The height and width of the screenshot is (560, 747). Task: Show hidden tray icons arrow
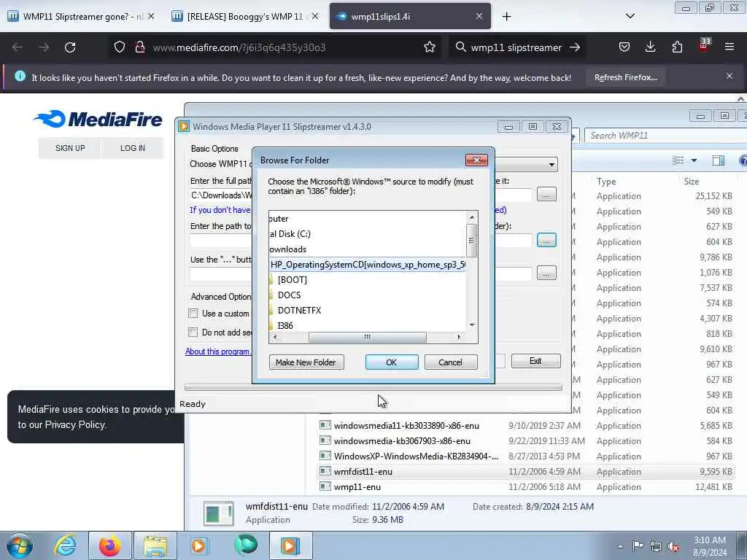(620, 547)
